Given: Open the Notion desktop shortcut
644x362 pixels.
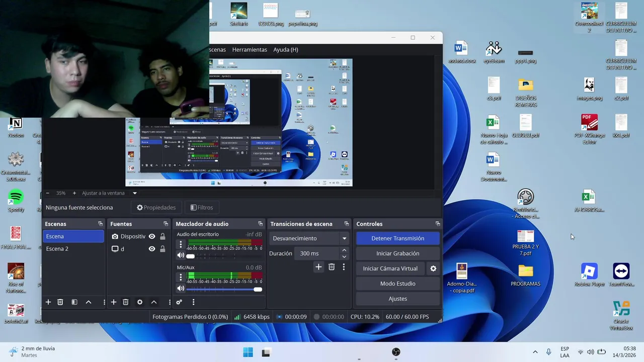Looking at the screenshot, I should click(x=16, y=128).
